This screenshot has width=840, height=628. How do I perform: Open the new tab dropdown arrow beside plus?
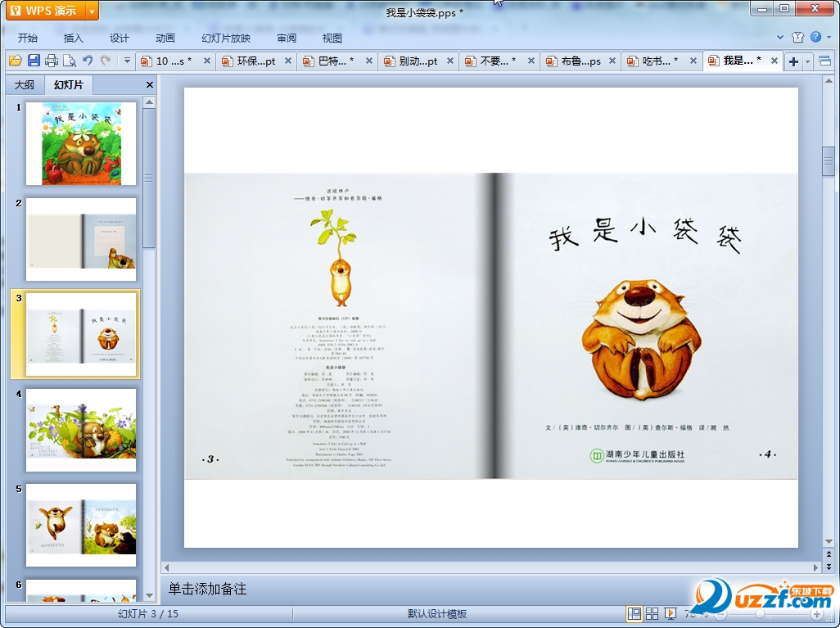(807, 61)
